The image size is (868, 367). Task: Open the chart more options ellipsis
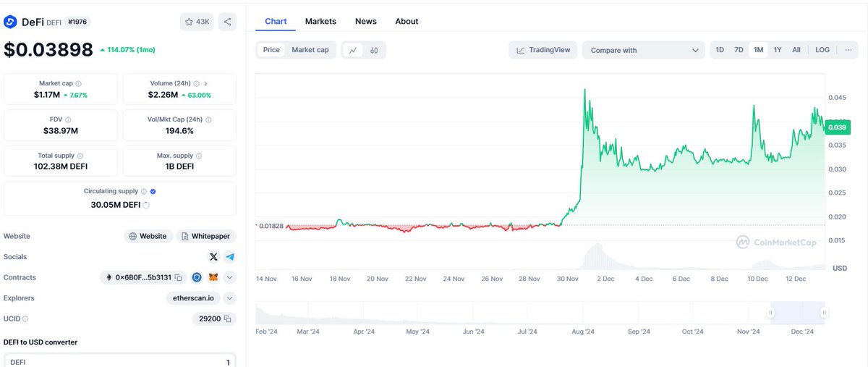tap(848, 50)
